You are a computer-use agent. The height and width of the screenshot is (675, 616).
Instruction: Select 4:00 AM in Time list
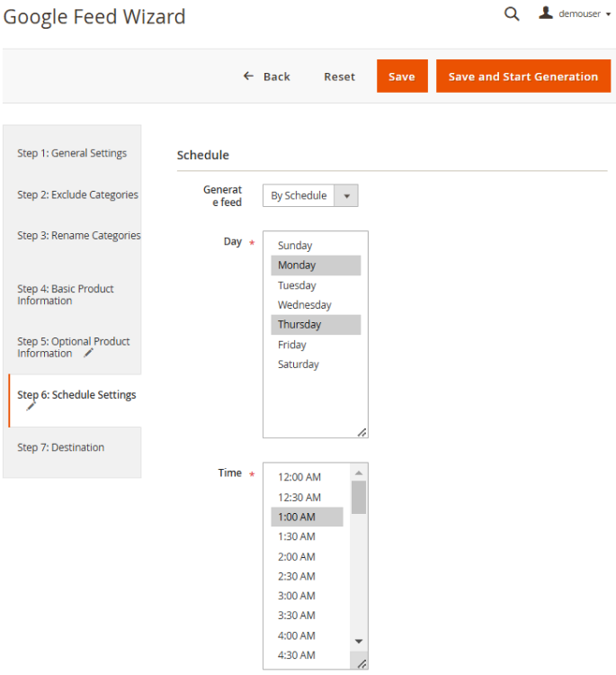point(308,635)
